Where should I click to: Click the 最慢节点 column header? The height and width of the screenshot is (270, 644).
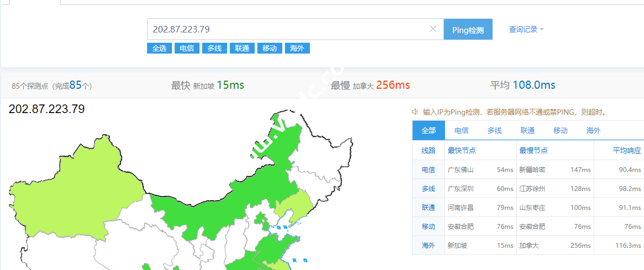pyautogui.click(x=533, y=150)
